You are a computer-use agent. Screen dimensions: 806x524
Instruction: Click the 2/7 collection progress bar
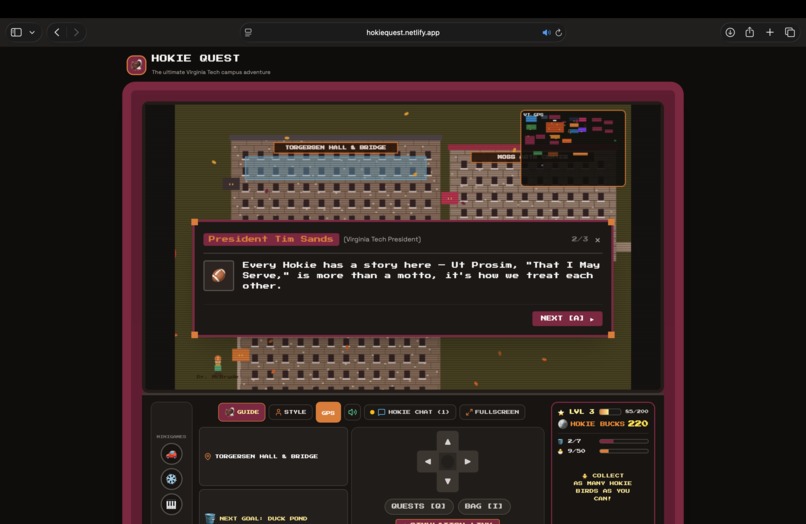pos(624,441)
